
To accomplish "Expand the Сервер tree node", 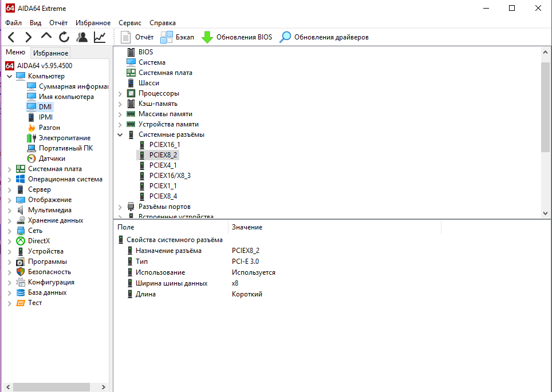I will pyautogui.click(x=10, y=189).
